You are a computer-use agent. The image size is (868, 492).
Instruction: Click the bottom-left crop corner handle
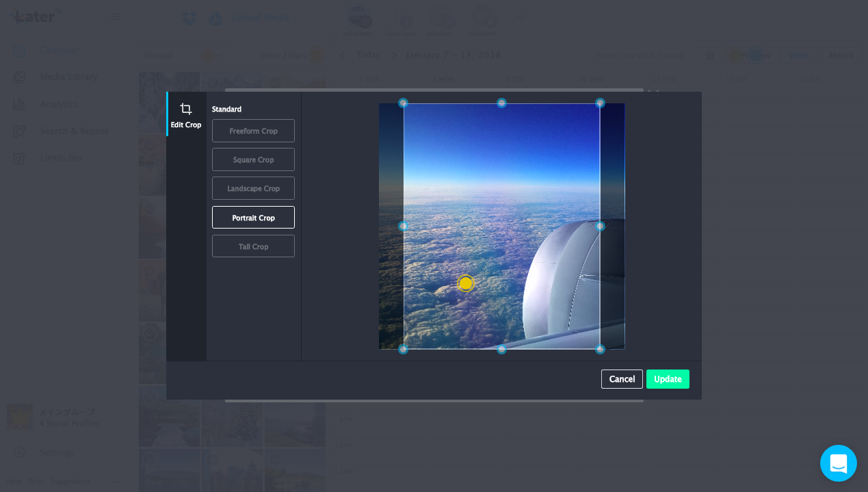tap(404, 349)
